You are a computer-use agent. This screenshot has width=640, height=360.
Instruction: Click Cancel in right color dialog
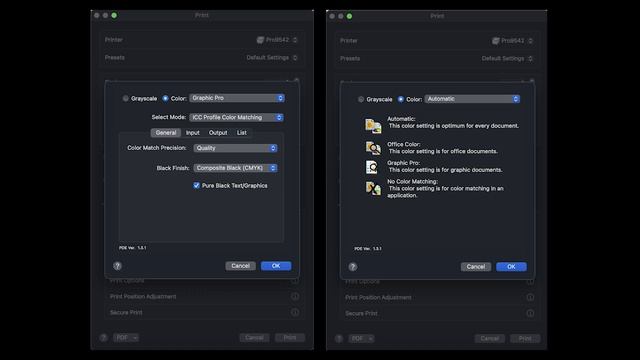[x=476, y=267]
